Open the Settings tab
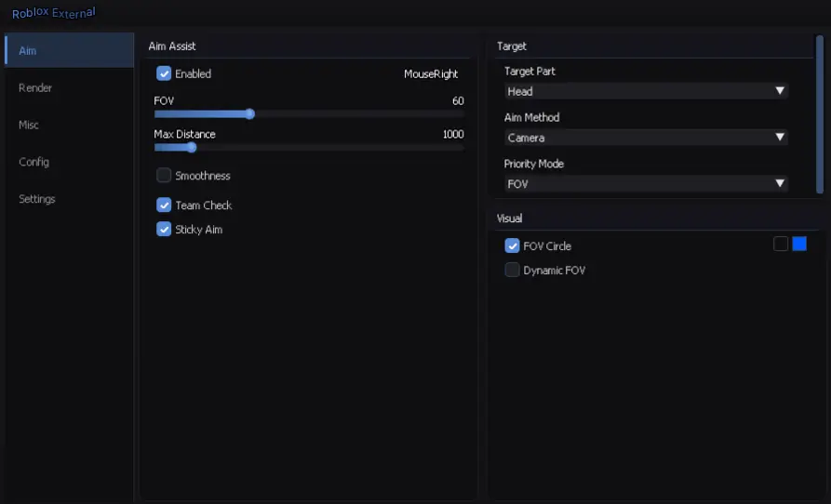Viewport: 831px width, 504px height. point(37,199)
